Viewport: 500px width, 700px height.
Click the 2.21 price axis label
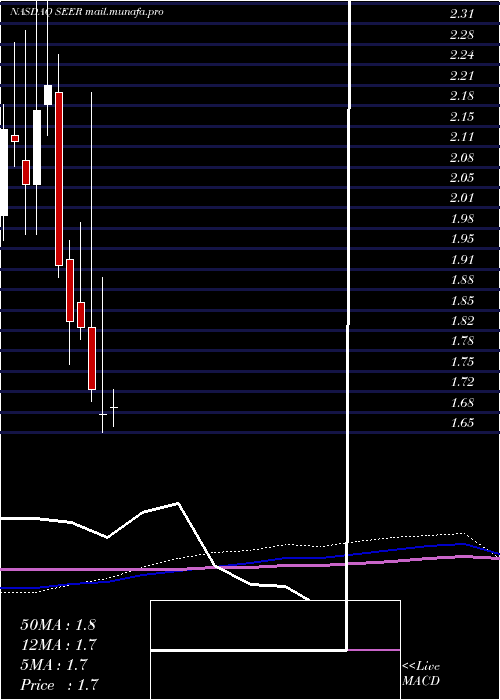[462, 76]
